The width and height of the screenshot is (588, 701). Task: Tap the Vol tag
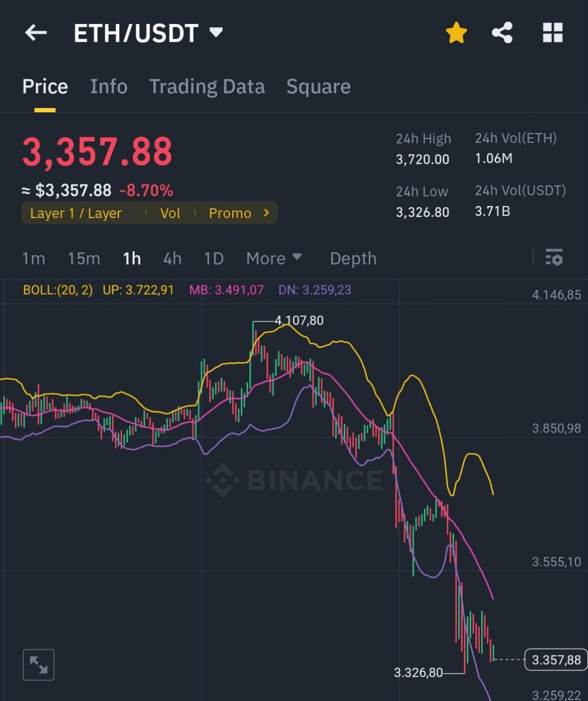pos(170,213)
